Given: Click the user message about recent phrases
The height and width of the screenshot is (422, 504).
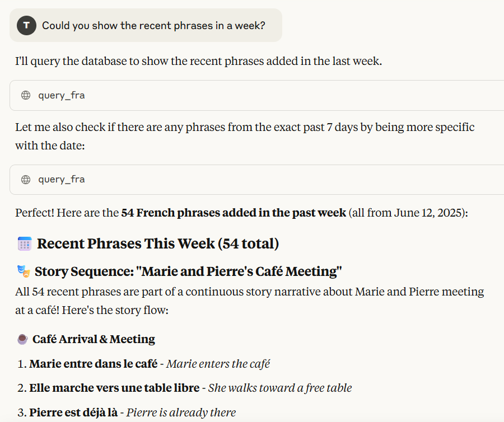Looking at the screenshot, I should click(x=153, y=25).
